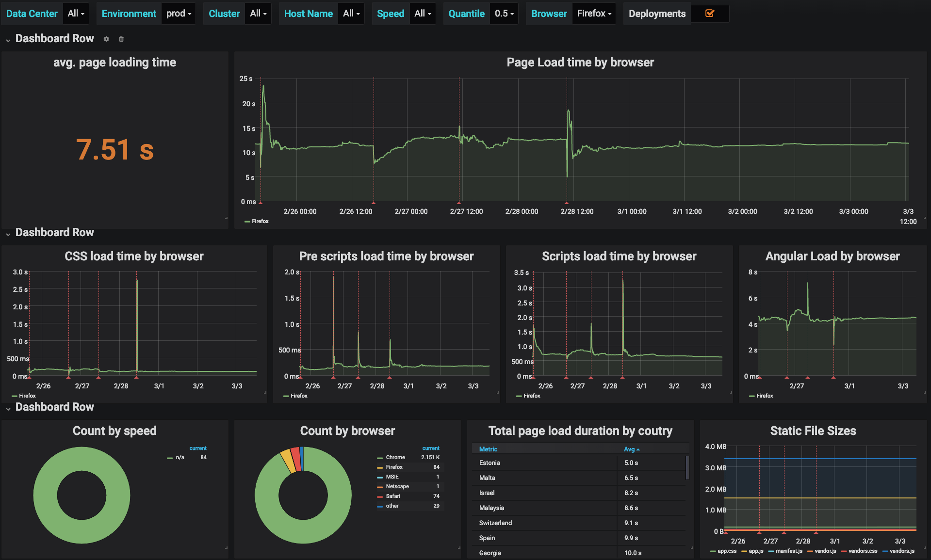Image resolution: width=931 pixels, height=560 pixels.
Task: Open the Quantile 0.5 dropdown
Action: click(504, 14)
